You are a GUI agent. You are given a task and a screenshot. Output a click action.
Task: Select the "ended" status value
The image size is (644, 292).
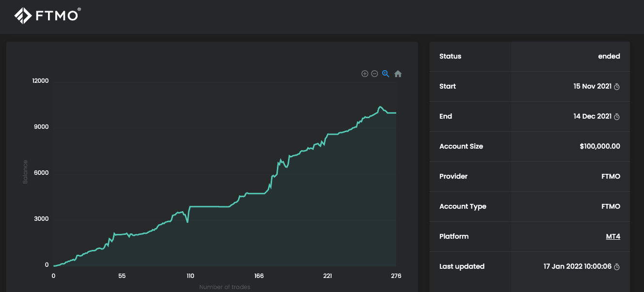pos(609,56)
